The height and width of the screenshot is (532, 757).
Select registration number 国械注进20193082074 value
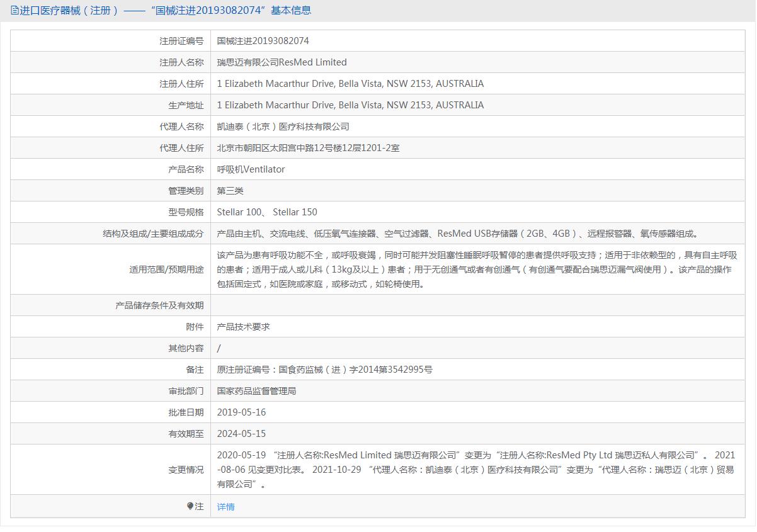[263, 41]
